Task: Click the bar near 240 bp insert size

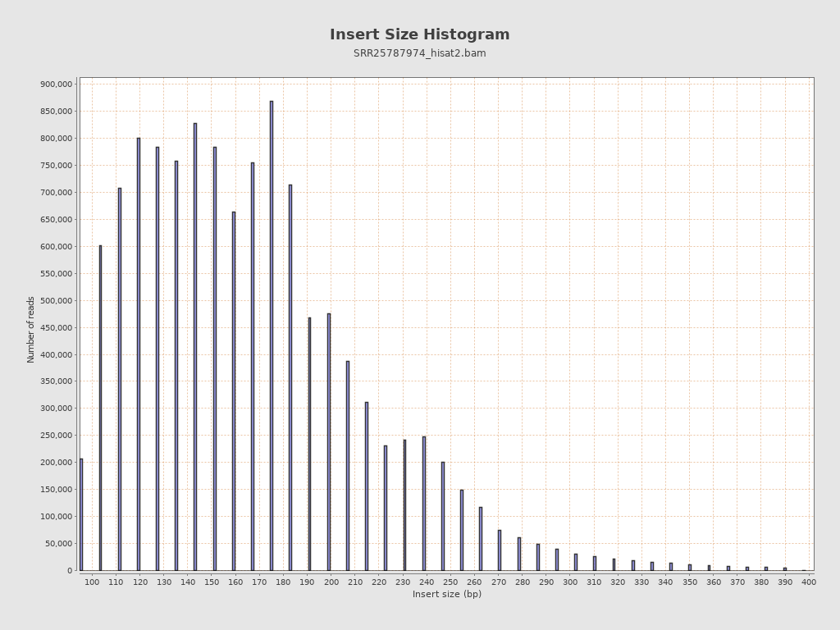Action: (424, 504)
